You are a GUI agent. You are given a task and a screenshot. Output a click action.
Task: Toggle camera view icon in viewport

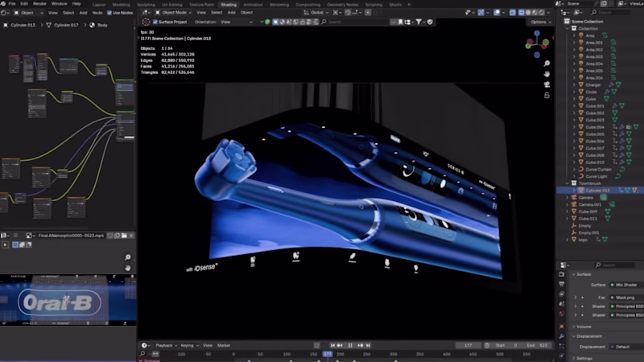[547, 84]
